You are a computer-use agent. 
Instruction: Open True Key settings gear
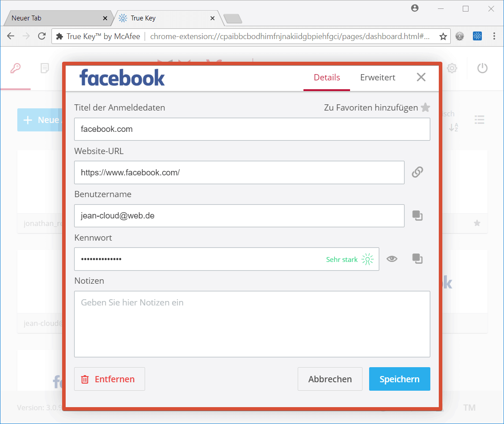coord(452,68)
